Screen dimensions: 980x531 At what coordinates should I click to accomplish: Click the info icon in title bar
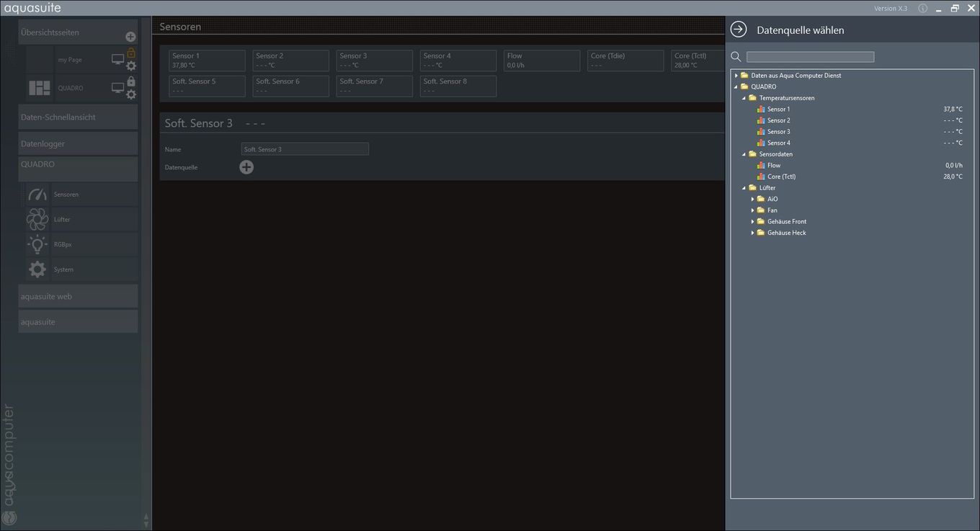pyautogui.click(x=922, y=8)
